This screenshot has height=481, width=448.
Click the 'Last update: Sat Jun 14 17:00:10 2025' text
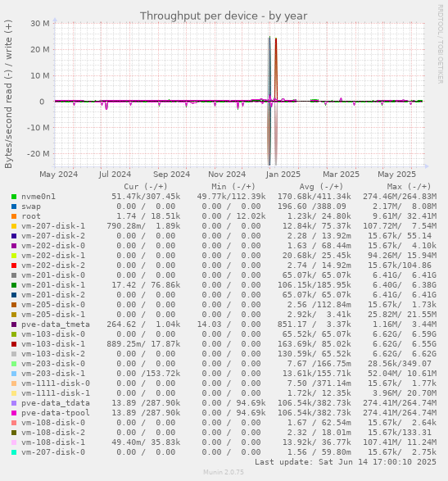coord(346,462)
